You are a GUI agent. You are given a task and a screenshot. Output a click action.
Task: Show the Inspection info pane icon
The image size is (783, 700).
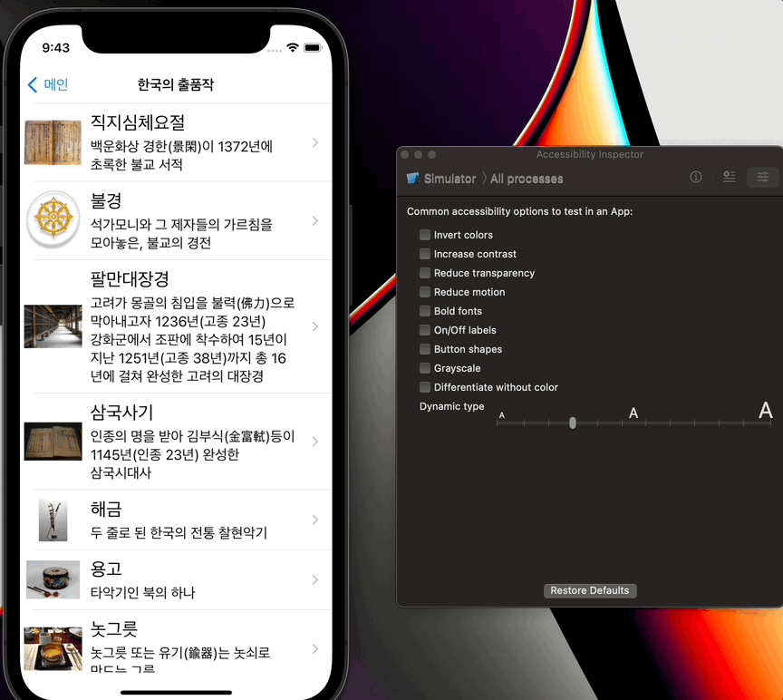coord(696,177)
